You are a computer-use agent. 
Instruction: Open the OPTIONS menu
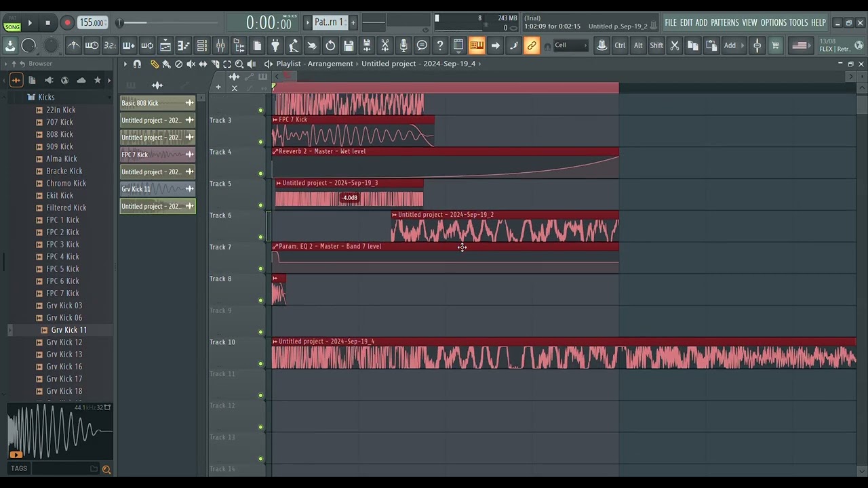tap(773, 22)
